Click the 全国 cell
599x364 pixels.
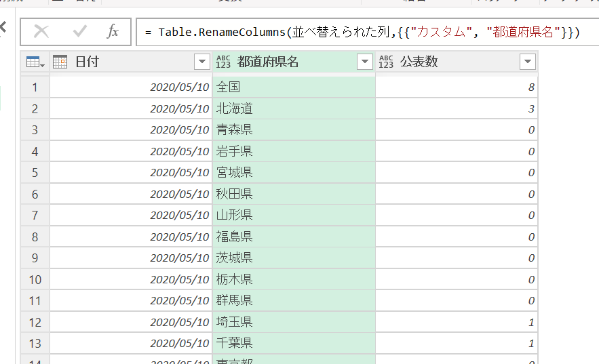click(x=294, y=87)
